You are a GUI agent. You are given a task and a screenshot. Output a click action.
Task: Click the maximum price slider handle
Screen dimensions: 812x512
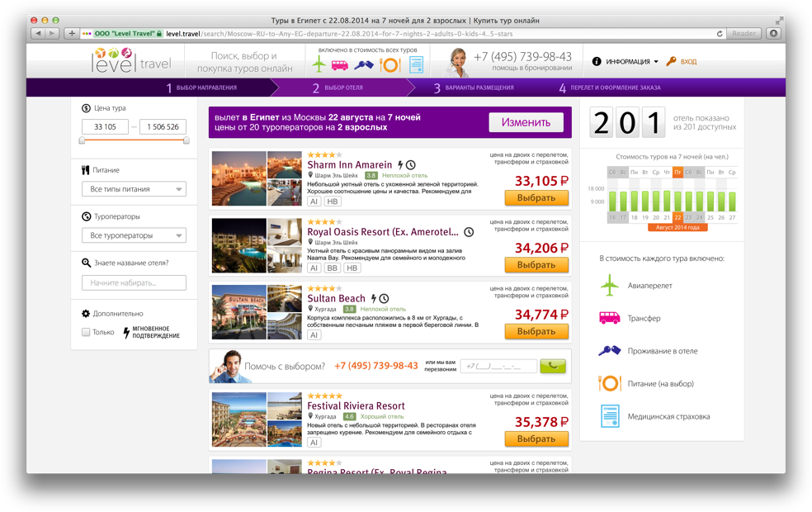(x=186, y=140)
